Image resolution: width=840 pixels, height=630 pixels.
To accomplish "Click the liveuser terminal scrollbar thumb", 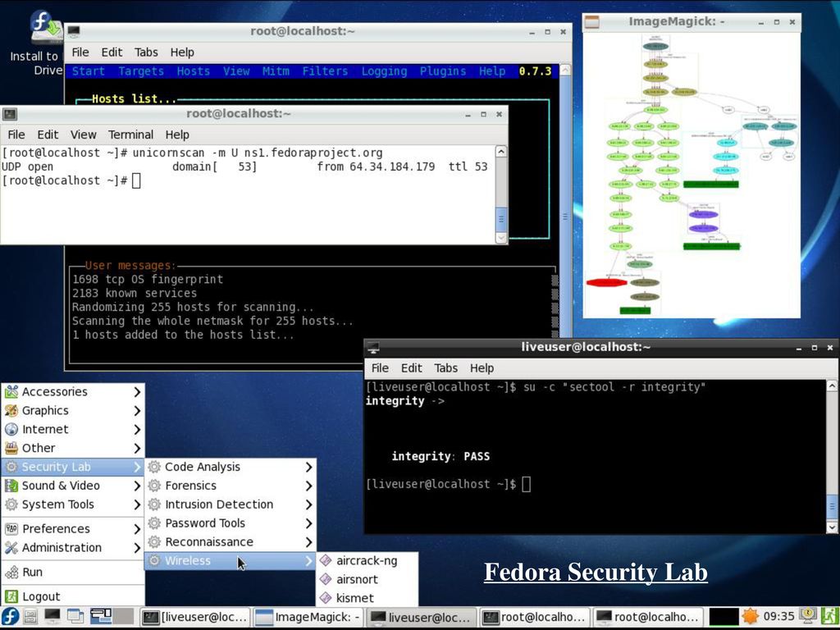I will point(832,507).
